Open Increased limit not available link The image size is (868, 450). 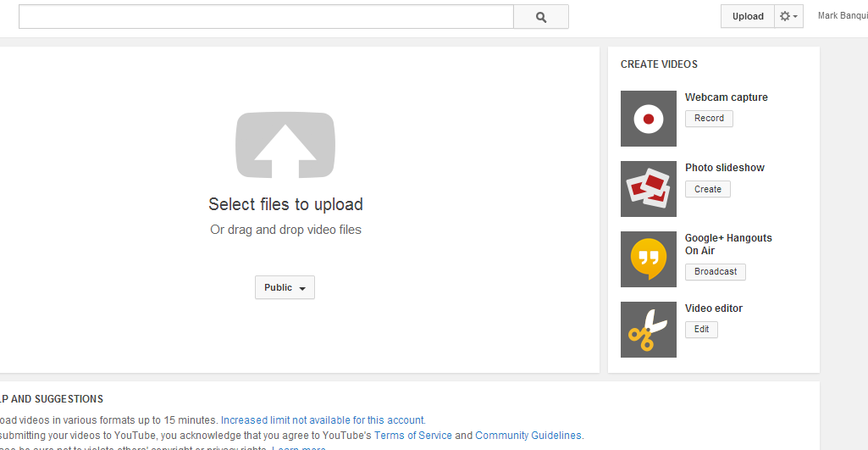coord(323,420)
